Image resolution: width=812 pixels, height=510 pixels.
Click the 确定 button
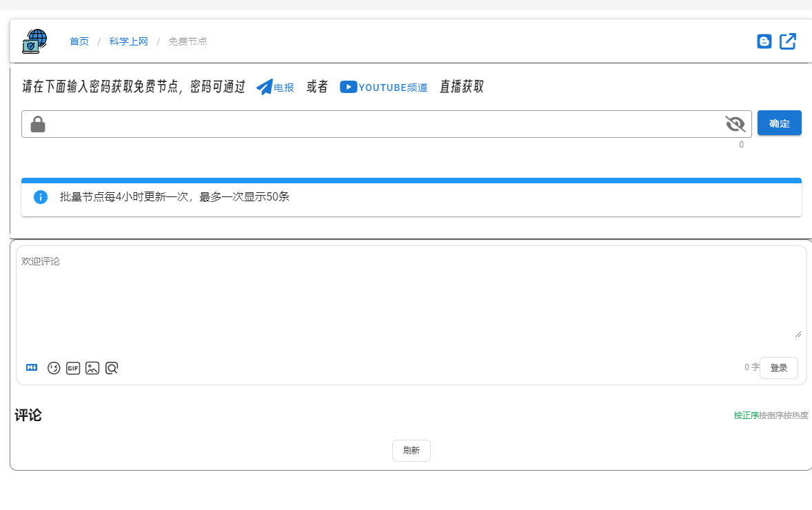pos(779,123)
